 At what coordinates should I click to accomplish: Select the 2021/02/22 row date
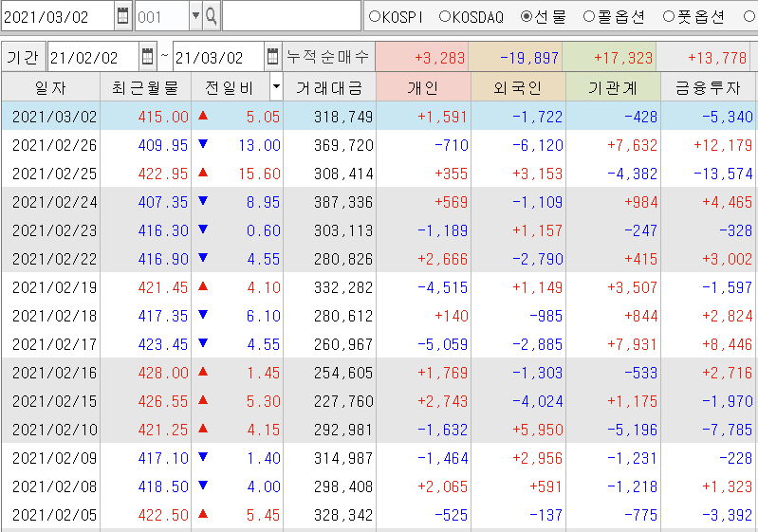pos(55,259)
